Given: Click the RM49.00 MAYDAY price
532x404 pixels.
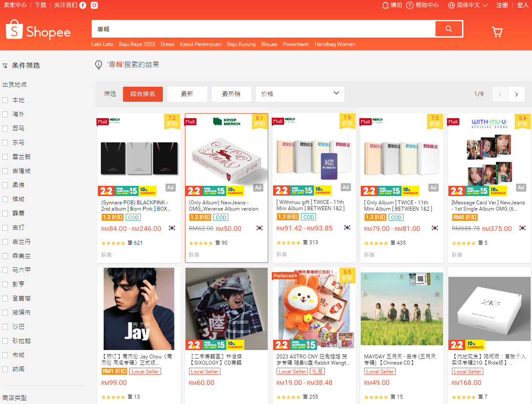Looking at the screenshot, I should coord(377,383).
